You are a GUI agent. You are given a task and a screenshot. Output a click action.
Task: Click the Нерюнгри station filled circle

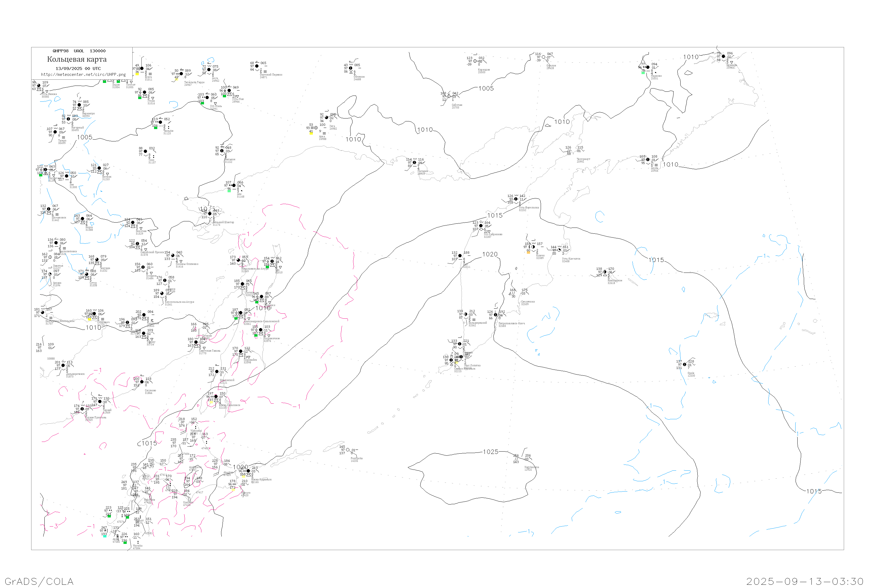[79, 105]
